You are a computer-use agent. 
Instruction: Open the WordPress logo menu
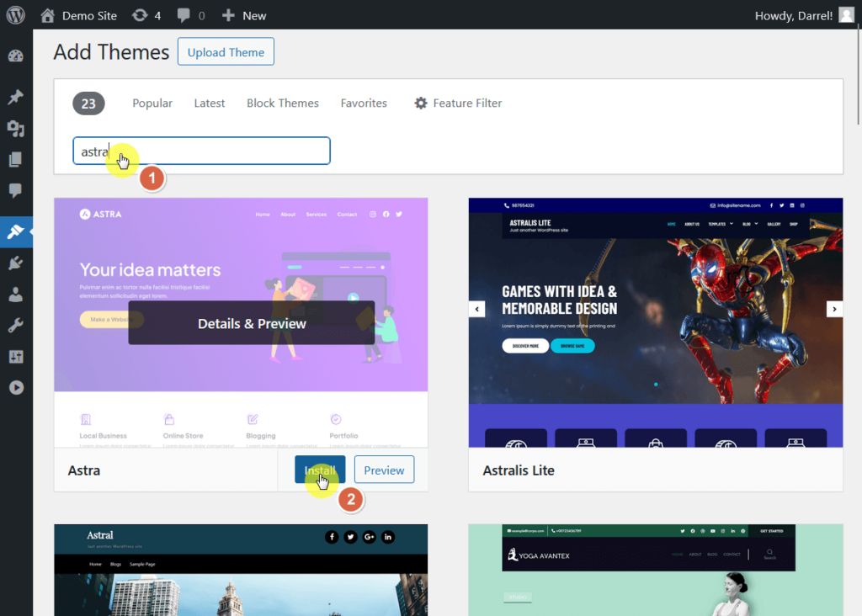coord(15,15)
